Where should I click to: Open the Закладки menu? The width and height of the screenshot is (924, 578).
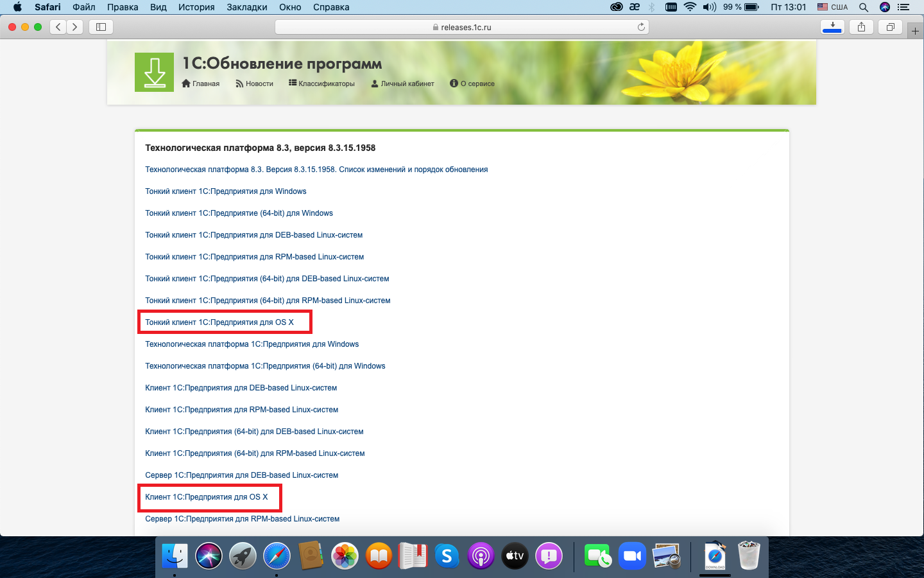pyautogui.click(x=247, y=7)
